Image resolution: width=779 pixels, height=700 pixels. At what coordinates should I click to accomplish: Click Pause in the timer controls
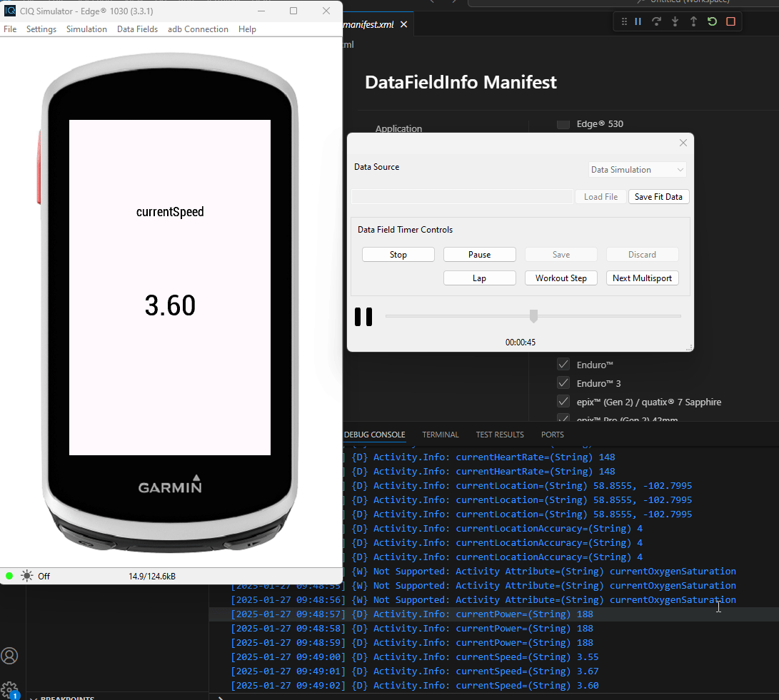(x=479, y=255)
